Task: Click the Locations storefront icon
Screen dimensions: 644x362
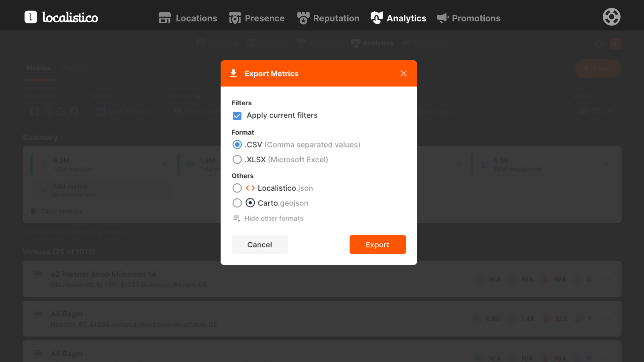Action: pyautogui.click(x=165, y=18)
